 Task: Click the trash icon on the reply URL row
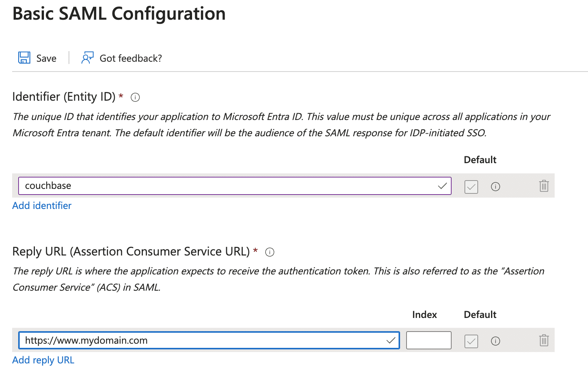(544, 340)
